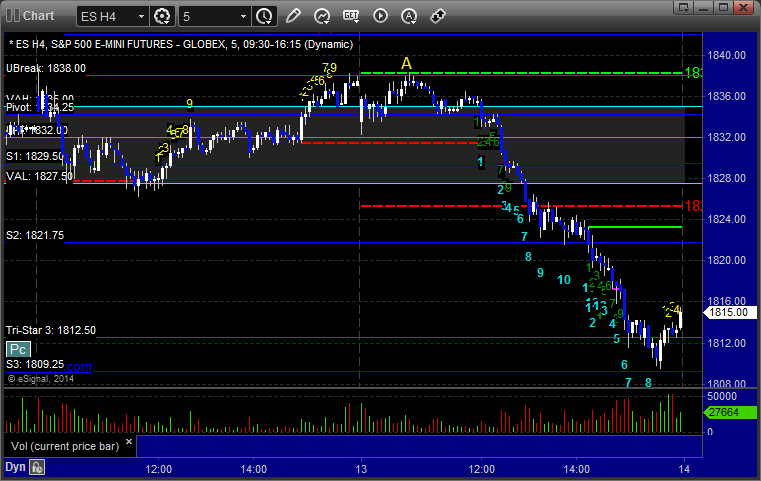
Task: Click the date label 14 on time axis
Action: click(x=684, y=469)
